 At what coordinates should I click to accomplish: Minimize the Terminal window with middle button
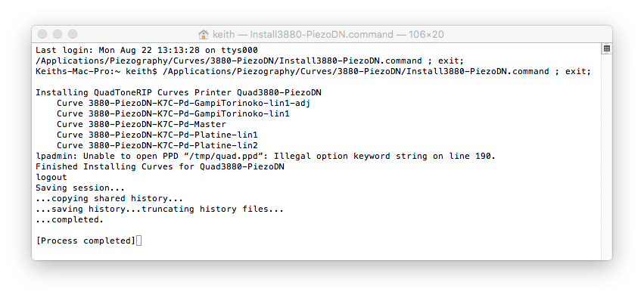click(x=58, y=34)
